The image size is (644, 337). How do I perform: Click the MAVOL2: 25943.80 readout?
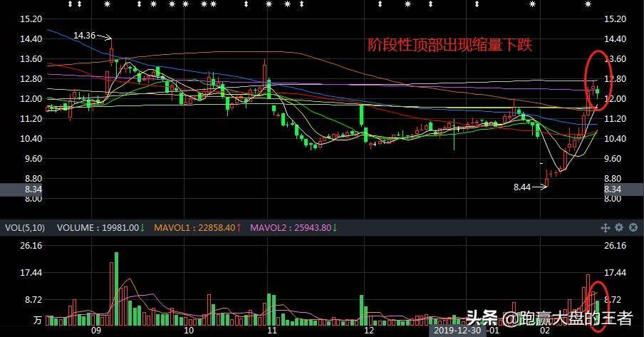(x=294, y=228)
